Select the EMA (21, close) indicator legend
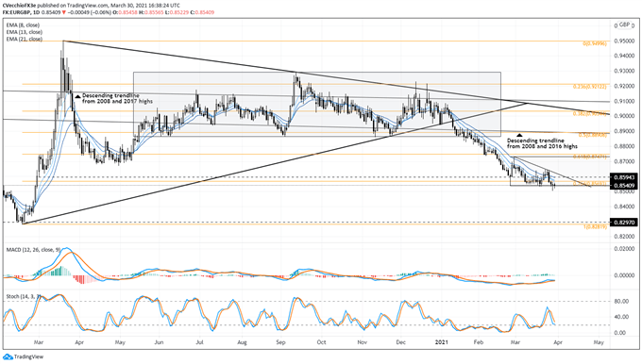This screenshot has height=364, width=642. click(x=24, y=39)
